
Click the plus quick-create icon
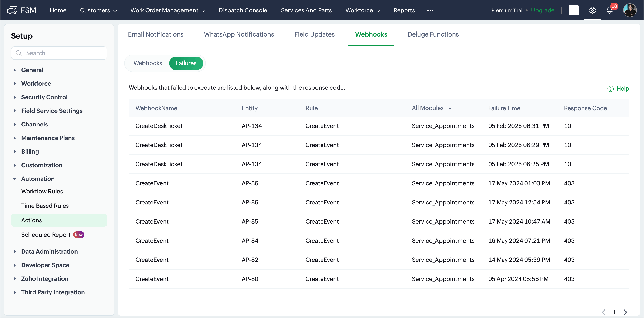pos(574,10)
